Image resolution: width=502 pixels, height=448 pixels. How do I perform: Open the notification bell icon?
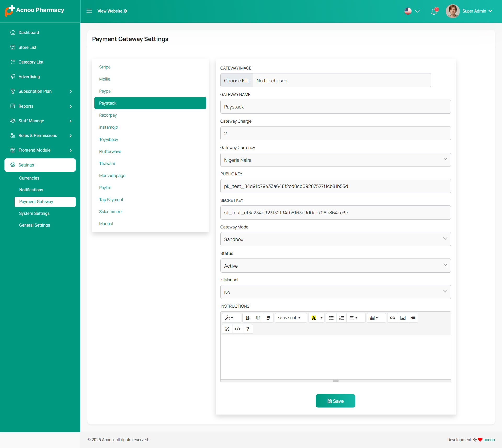click(434, 11)
